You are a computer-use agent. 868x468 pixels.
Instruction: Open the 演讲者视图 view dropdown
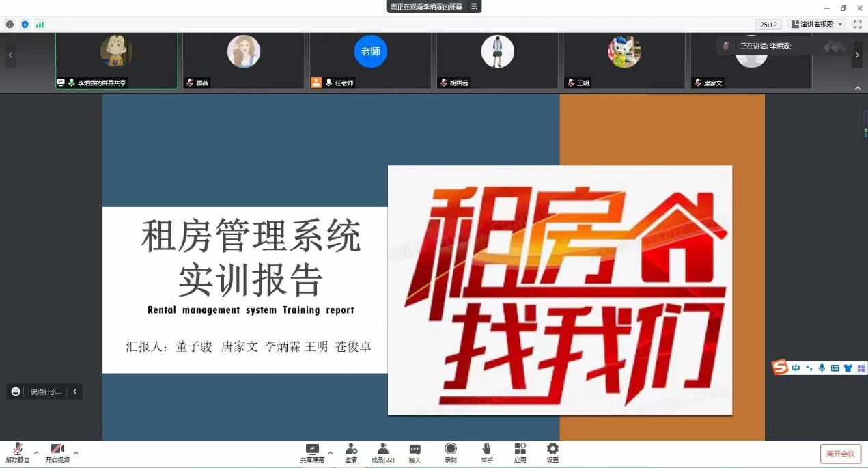coord(816,25)
